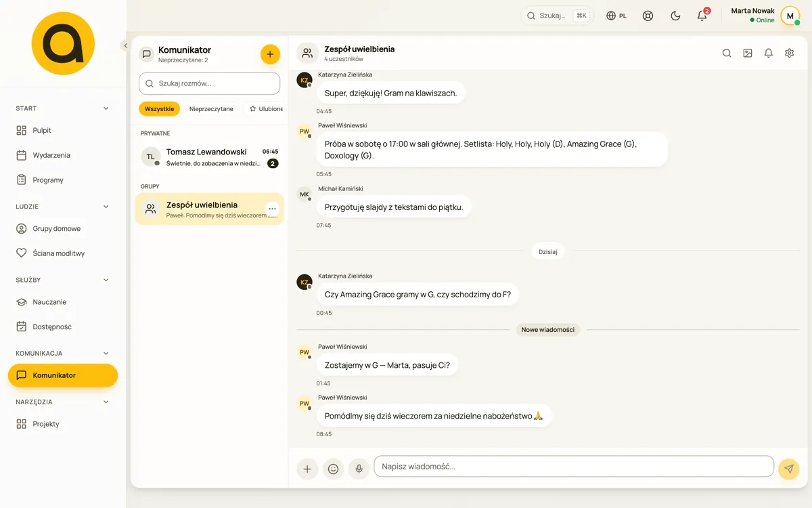The image size is (812, 508).
Task: Open chat settings gear icon
Action: [790, 53]
